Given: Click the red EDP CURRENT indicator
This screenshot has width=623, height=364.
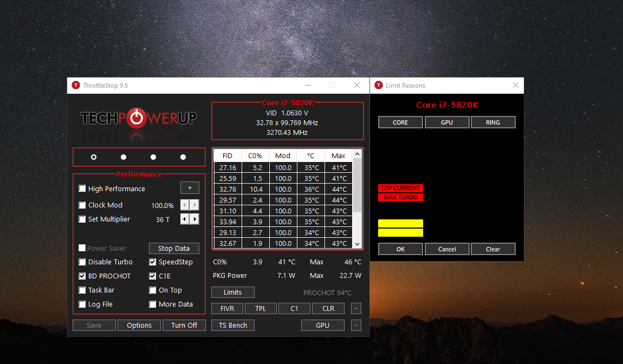Looking at the screenshot, I should pyautogui.click(x=400, y=188).
